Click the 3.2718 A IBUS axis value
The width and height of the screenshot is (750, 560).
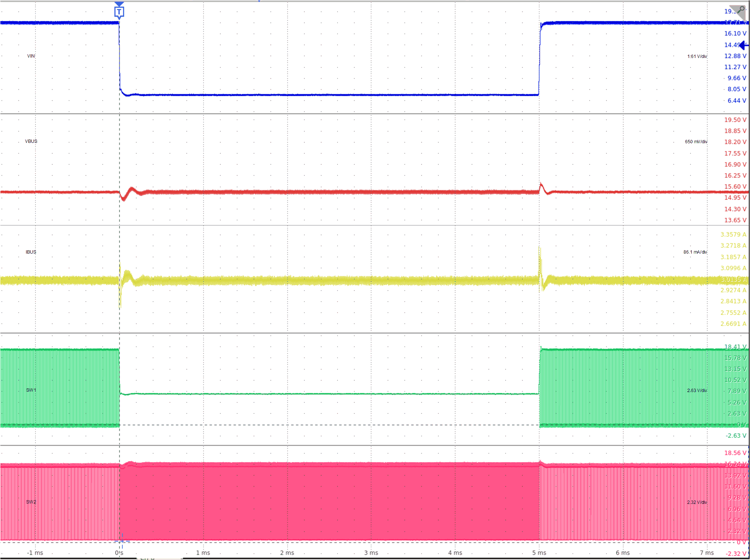pyautogui.click(x=733, y=246)
